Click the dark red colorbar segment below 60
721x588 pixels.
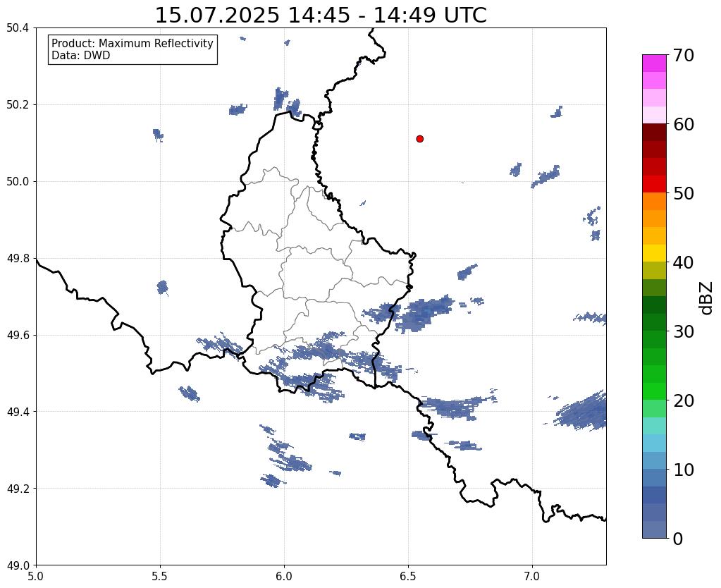point(654,132)
